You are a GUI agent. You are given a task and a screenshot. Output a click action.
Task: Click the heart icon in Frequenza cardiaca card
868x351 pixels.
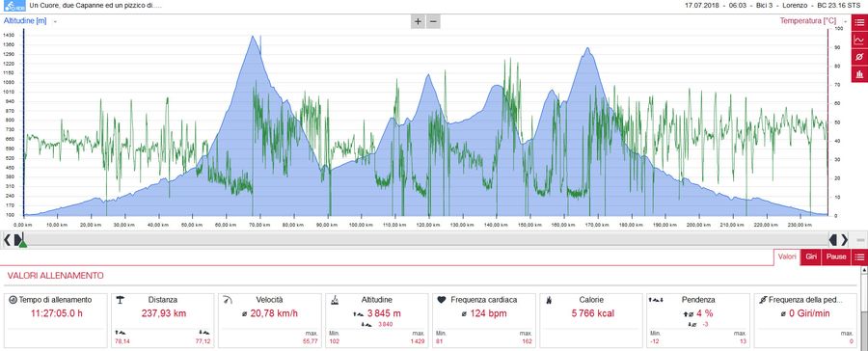[x=441, y=300]
